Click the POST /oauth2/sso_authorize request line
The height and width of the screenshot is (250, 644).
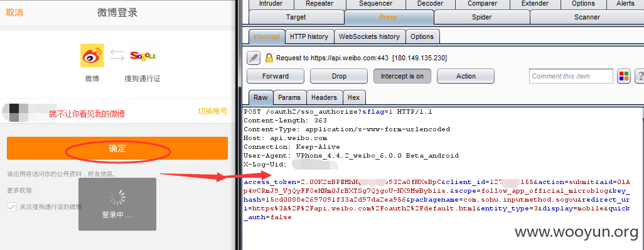[x=338, y=112]
